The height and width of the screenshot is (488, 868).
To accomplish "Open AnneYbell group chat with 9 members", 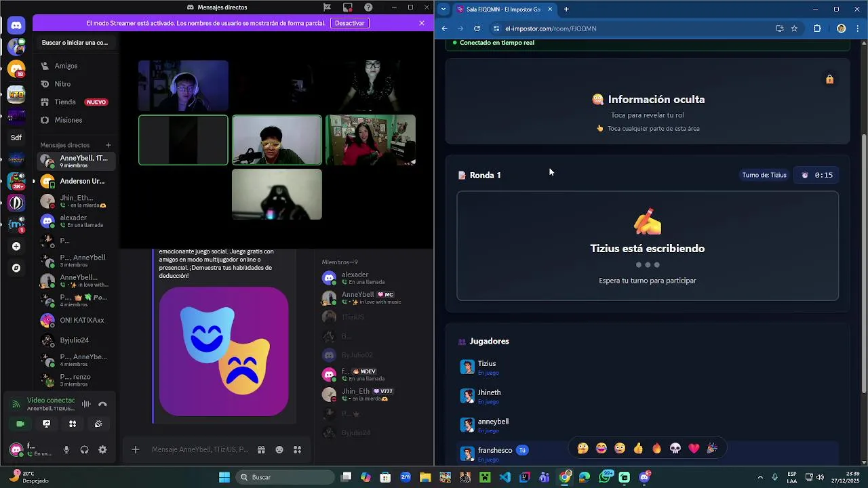I will click(75, 161).
